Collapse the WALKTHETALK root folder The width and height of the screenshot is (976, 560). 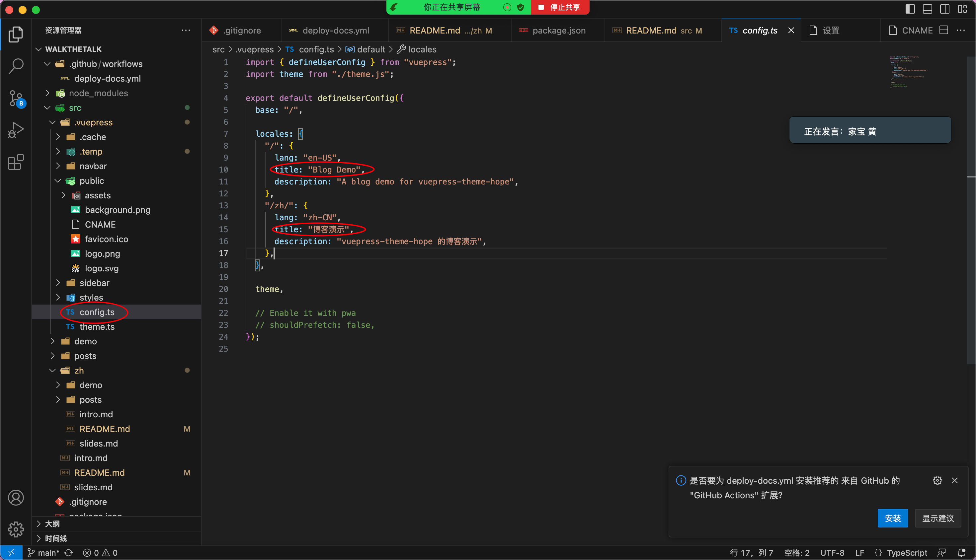click(x=39, y=49)
